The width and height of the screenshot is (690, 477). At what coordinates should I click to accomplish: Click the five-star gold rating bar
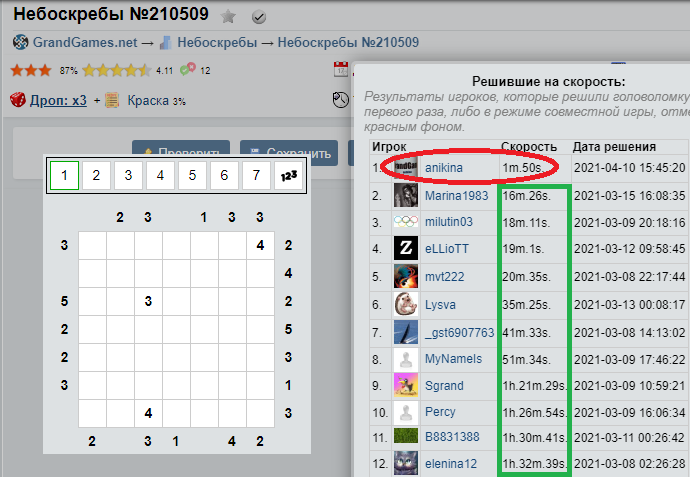point(116,71)
